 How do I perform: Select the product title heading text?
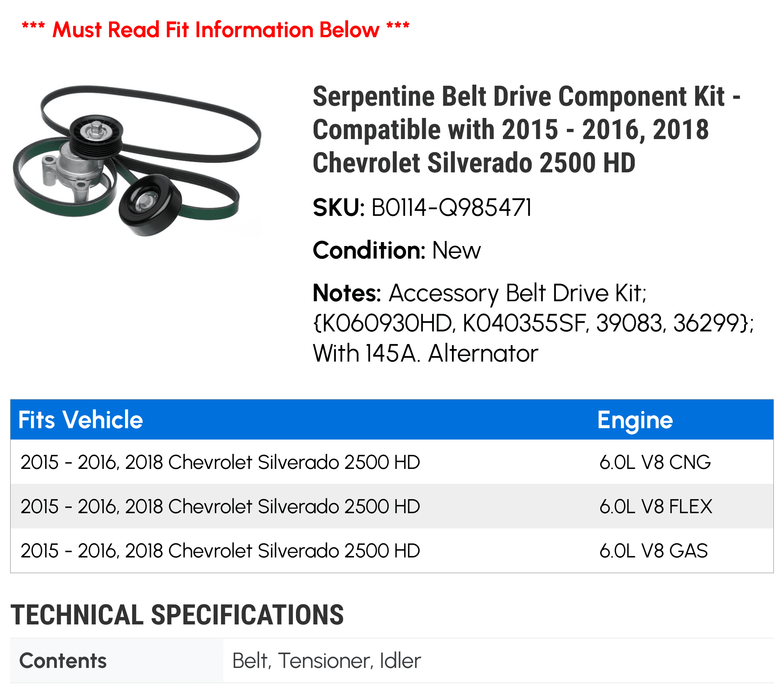click(x=526, y=130)
